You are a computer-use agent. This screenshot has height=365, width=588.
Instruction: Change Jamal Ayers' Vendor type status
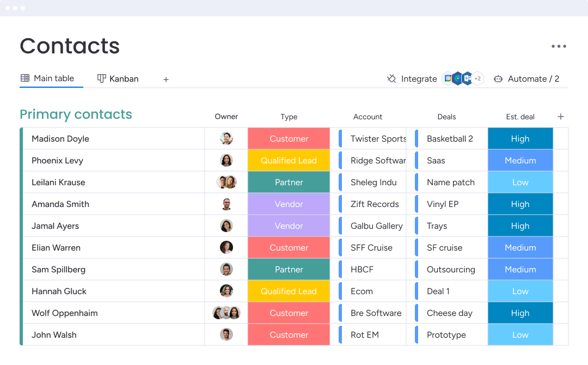tap(289, 226)
